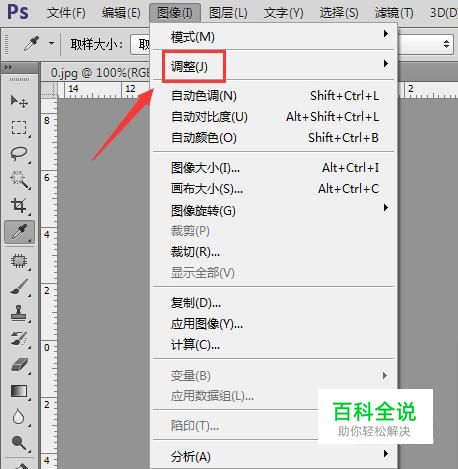Open the 3D(D) menu

(443, 13)
